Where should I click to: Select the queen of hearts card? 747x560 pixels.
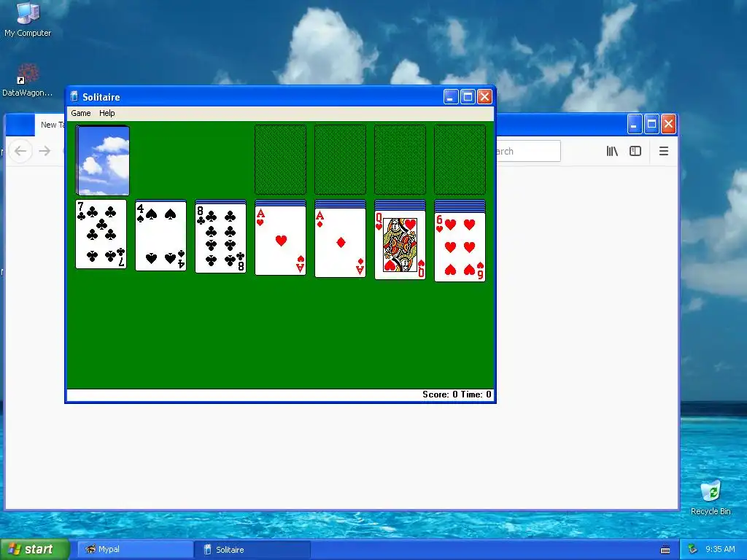[x=400, y=245]
